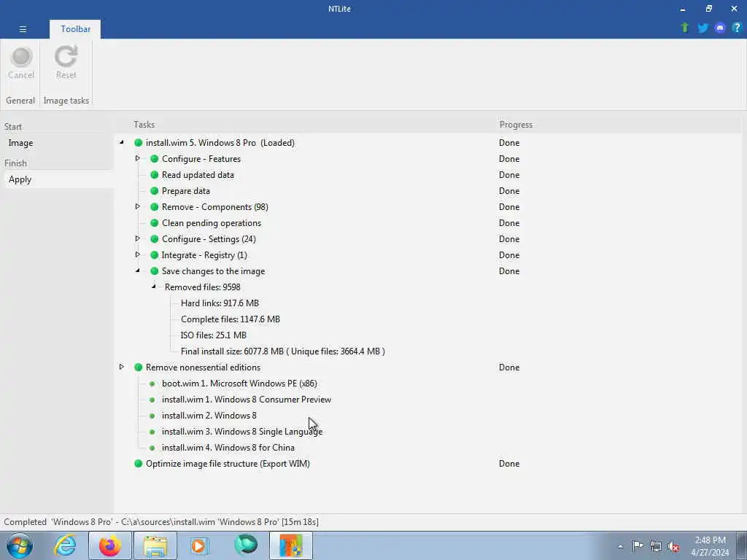This screenshot has width=747, height=560.
Task: Click the completed status bar message
Action: [x=161, y=522]
